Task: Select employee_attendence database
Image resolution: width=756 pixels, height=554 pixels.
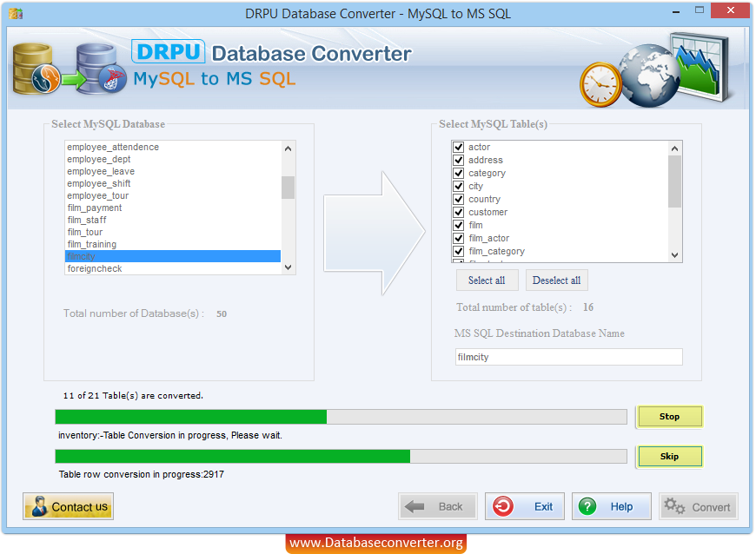Action: tap(173, 147)
